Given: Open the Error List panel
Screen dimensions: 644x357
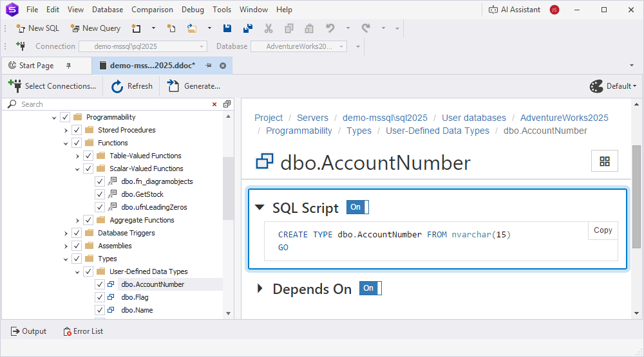Looking at the screenshot, I should tap(83, 331).
